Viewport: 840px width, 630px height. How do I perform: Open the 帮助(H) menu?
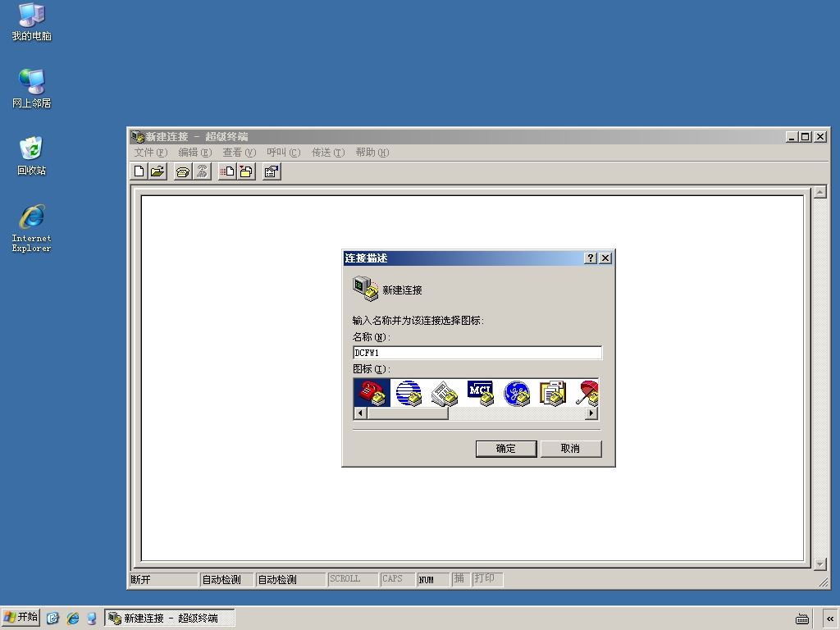[372, 153]
